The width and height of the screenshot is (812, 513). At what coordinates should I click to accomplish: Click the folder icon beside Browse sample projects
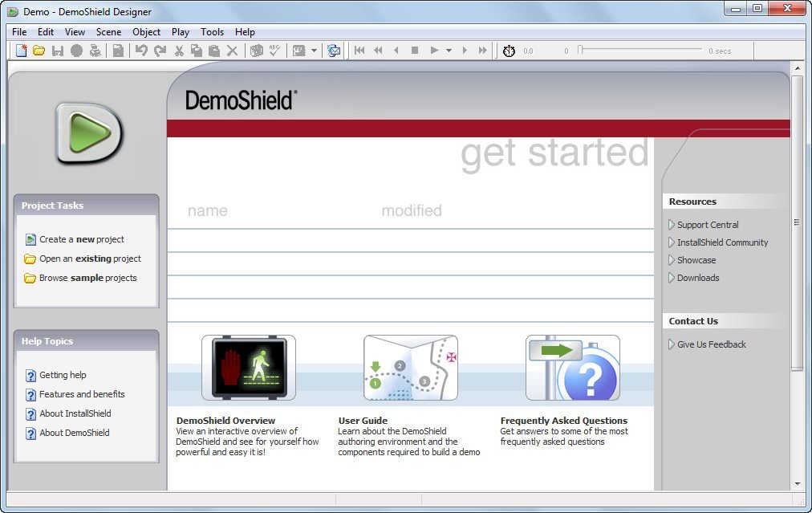30,279
